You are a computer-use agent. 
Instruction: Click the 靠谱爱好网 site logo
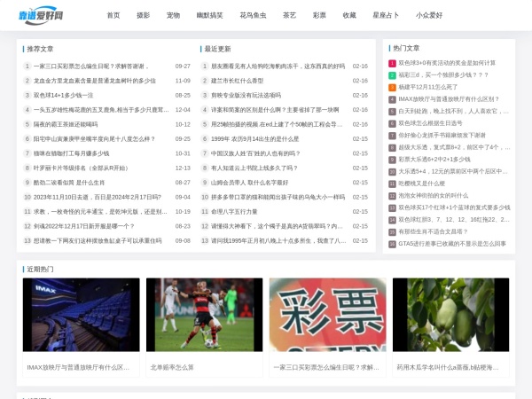click(41, 15)
